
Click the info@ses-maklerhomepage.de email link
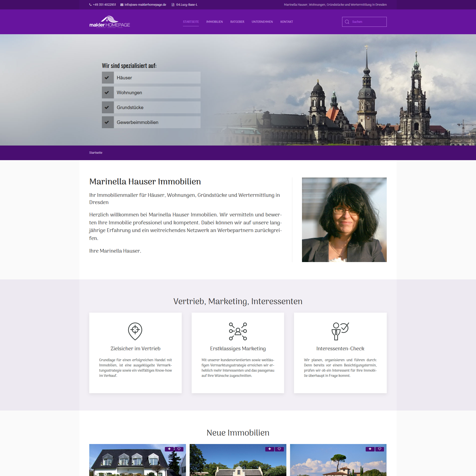[145, 5]
